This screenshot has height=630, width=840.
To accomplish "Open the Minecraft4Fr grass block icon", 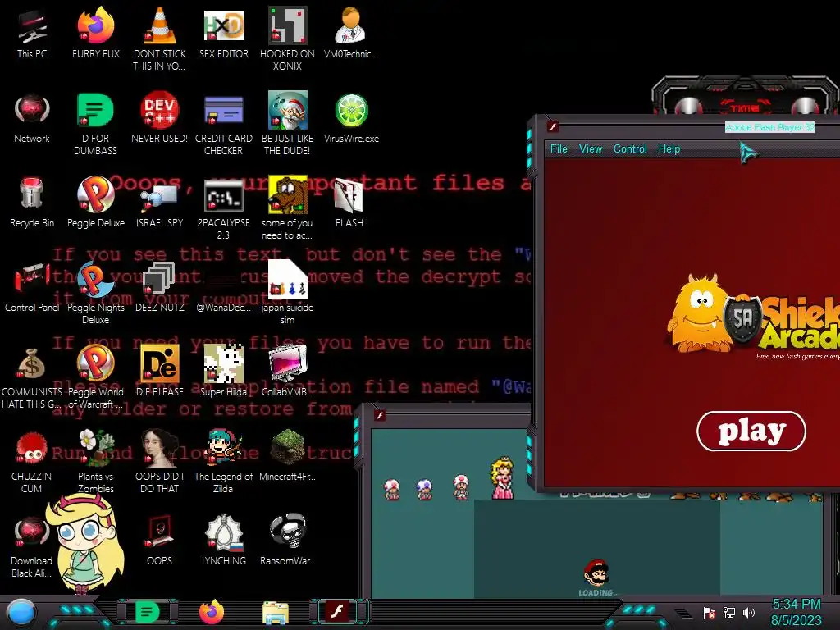I will 287,447.
